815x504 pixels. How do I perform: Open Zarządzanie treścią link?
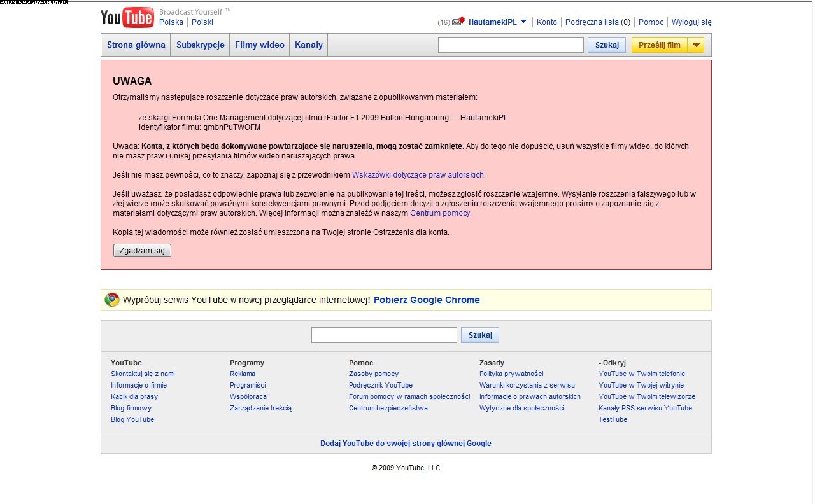click(x=261, y=408)
